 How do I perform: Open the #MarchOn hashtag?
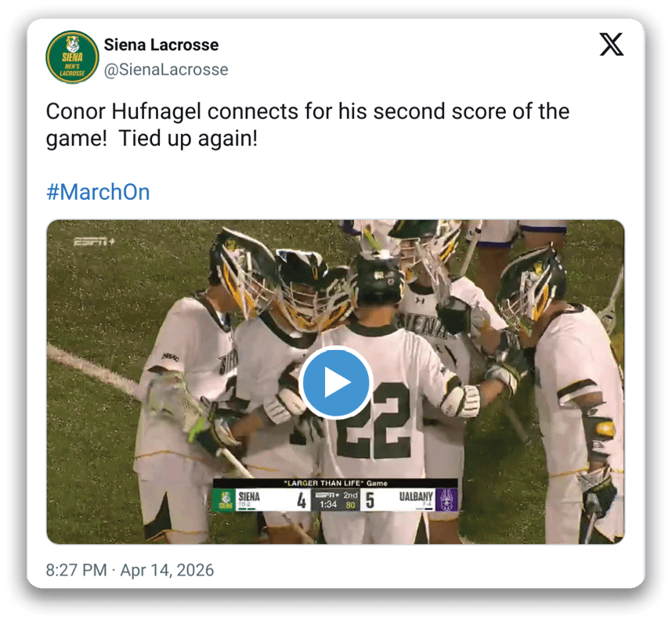tap(98, 193)
